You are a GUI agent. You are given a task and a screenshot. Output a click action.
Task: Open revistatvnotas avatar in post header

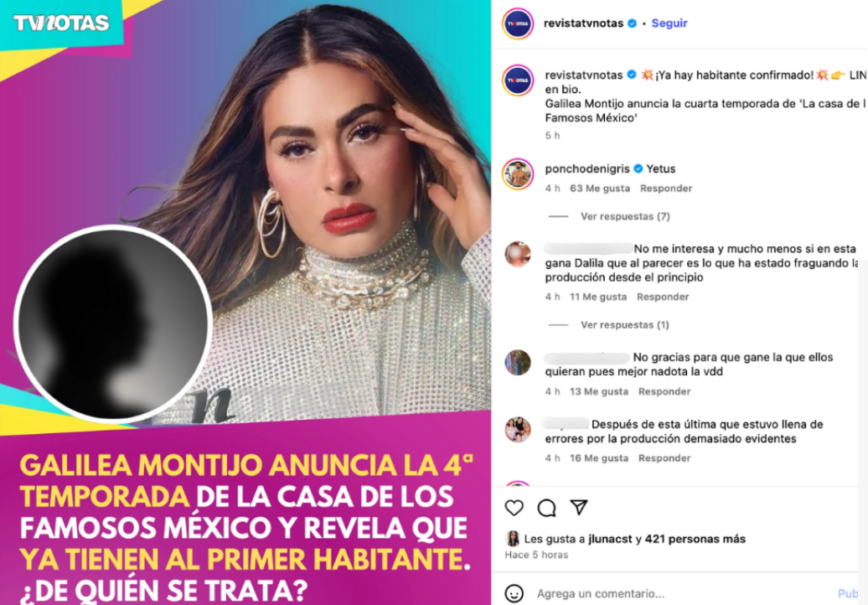coord(518,23)
